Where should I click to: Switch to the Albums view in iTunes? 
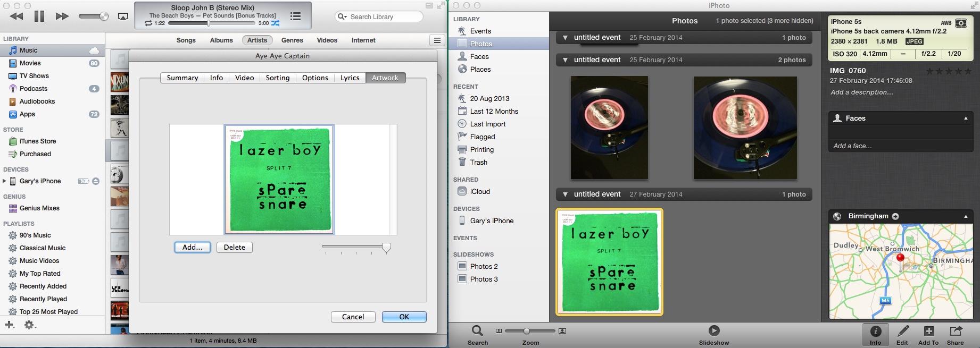[x=221, y=40]
